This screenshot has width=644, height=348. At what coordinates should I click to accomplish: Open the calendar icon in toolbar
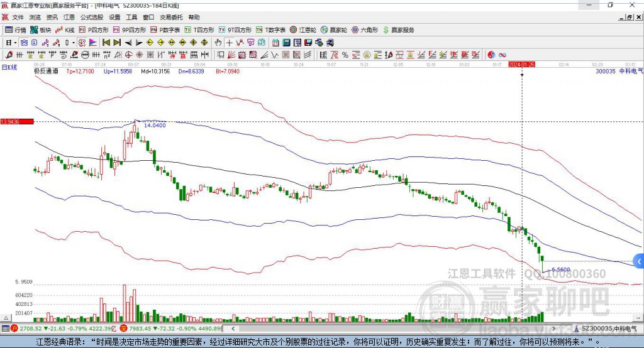[x=275, y=43]
